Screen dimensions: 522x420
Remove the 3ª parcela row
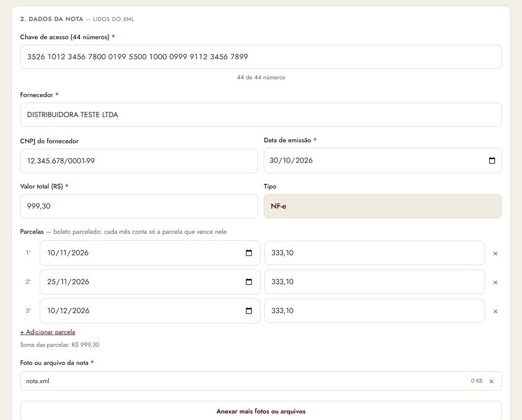tap(495, 312)
